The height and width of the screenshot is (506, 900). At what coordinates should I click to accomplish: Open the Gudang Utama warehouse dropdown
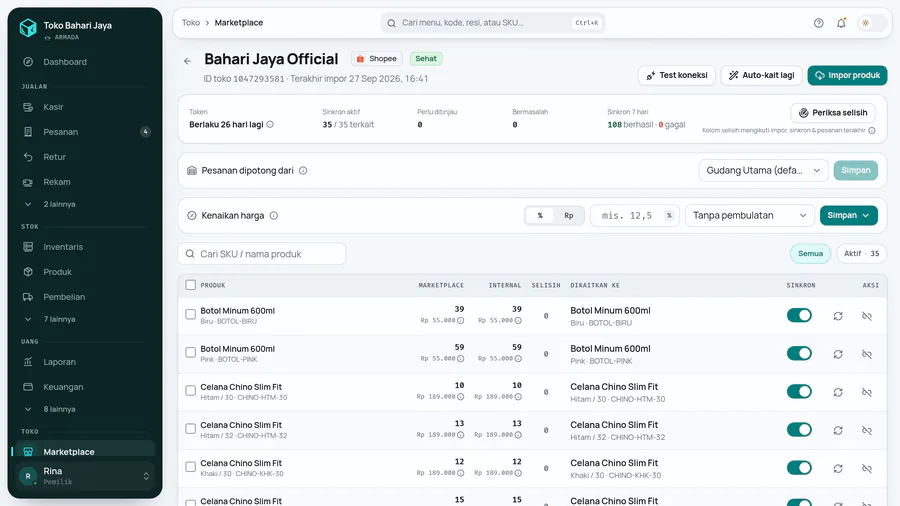click(x=763, y=170)
